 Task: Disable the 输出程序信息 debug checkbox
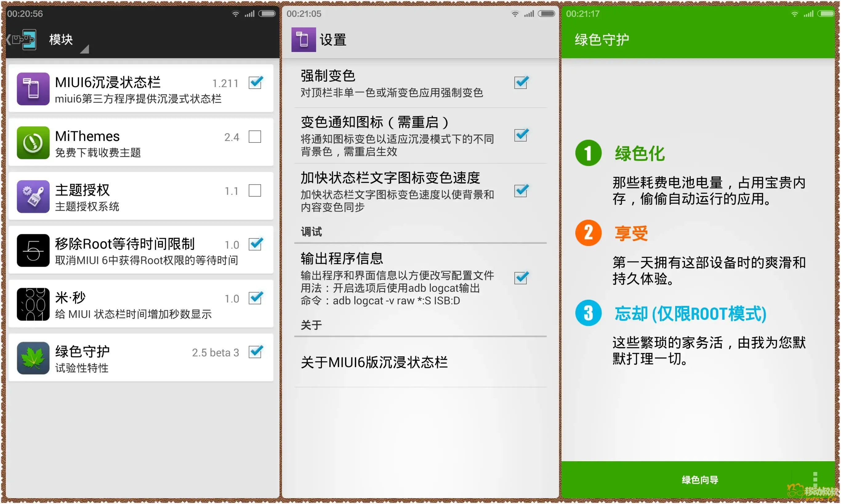(521, 278)
